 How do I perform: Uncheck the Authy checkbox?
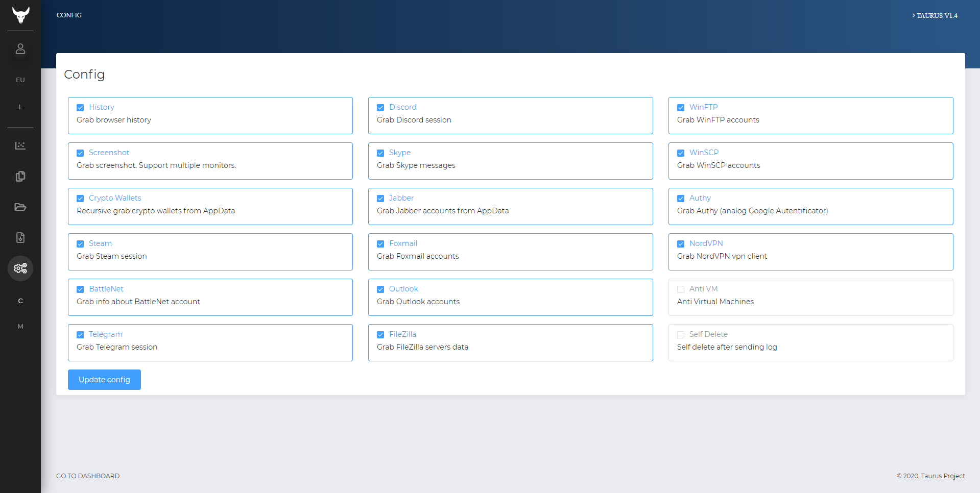(681, 199)
